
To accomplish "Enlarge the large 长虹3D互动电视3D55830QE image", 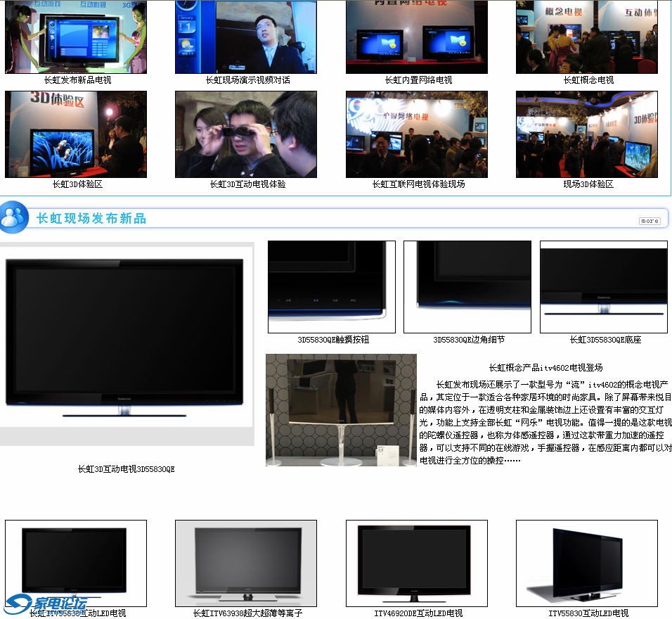I will (127, 343).
